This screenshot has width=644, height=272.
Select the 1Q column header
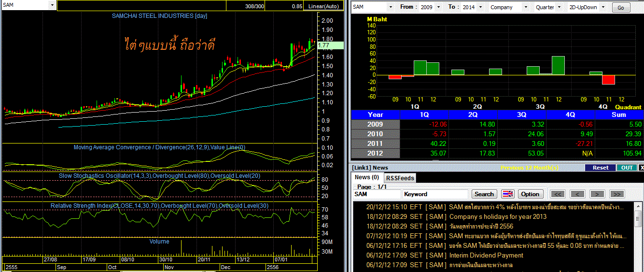(424, 115)
